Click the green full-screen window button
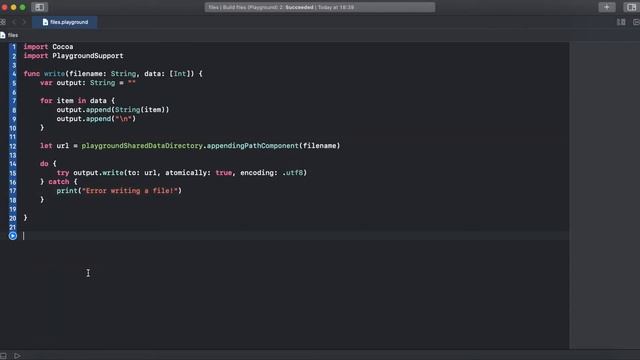 coord(22,7)
